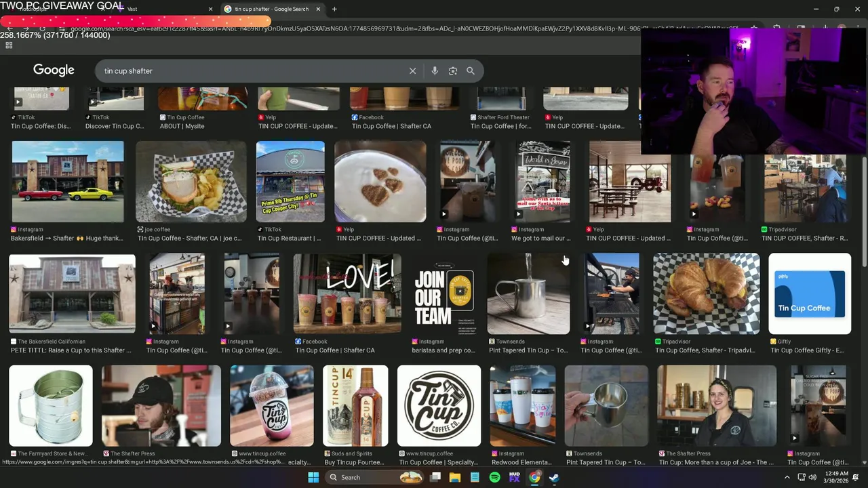
Task: Open the Redwood Elementary paper cups thumbnail
Action: (523, 405)
